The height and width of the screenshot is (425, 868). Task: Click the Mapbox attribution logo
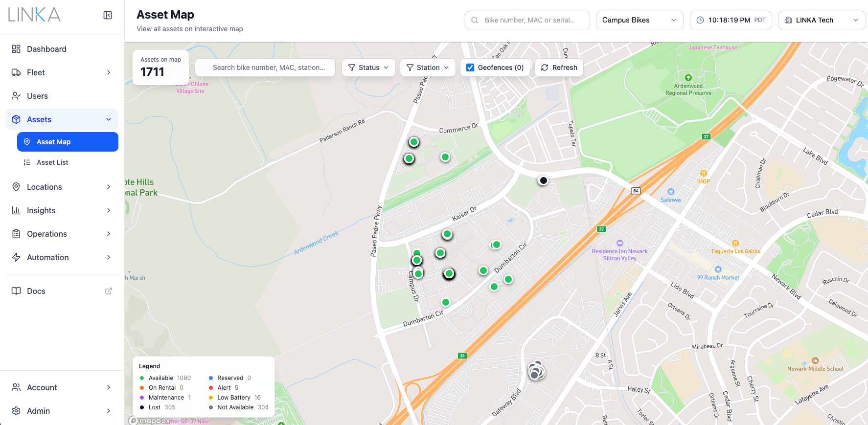tap(149, 421)
